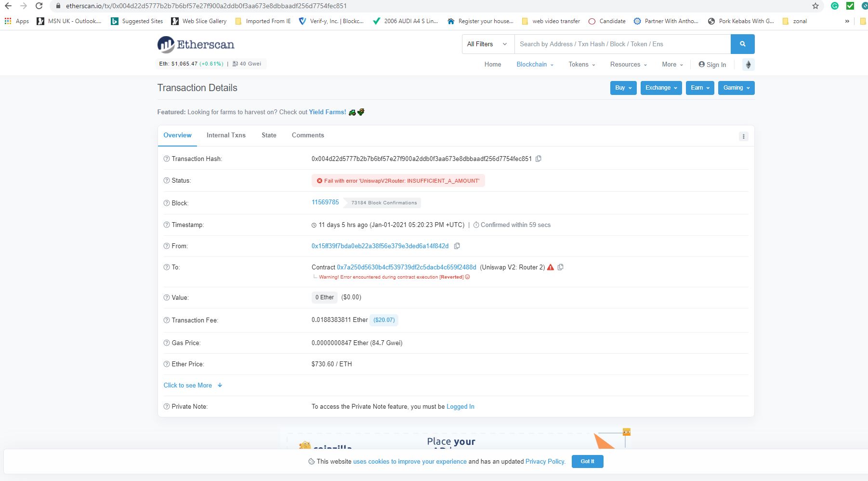Switch to the Internal Txns tab

click(x=226, y=135)
